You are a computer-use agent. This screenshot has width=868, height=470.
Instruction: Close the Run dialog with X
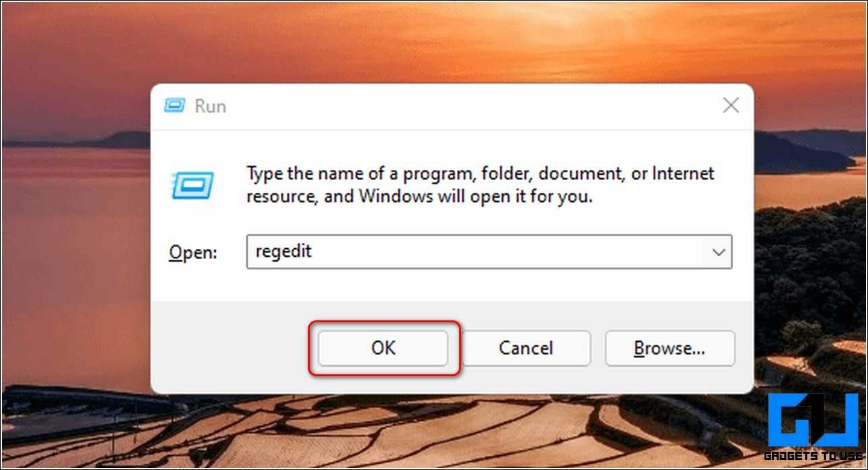pyautogui.click(x=730, y=105)
